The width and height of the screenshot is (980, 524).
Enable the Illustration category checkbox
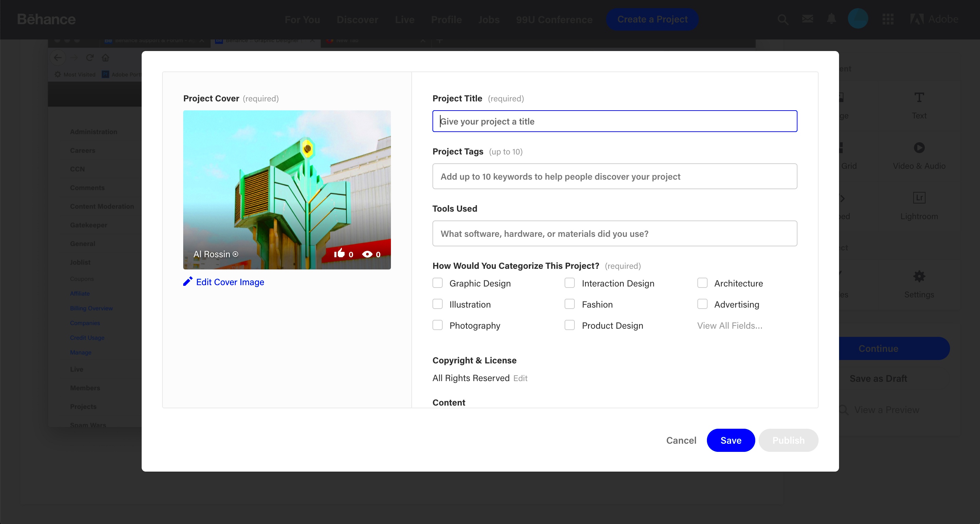tap(438, 304)
